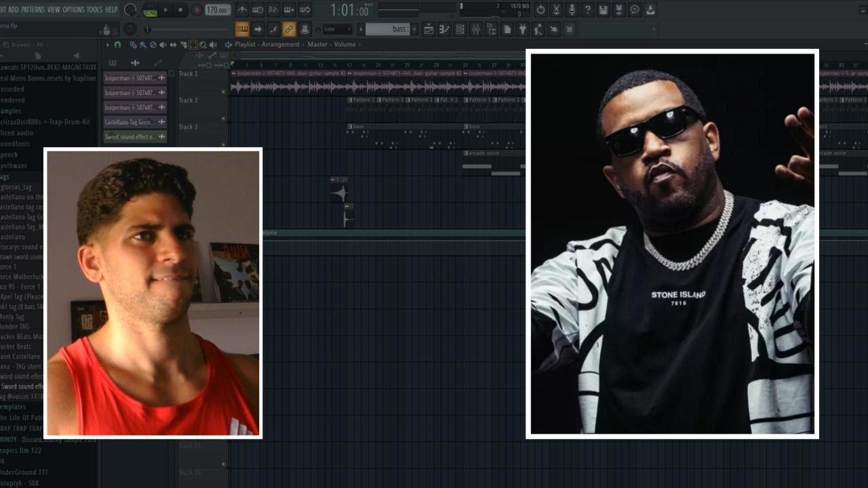Open the Piano roll icon
868x488 pixels.
coord(444,29)
